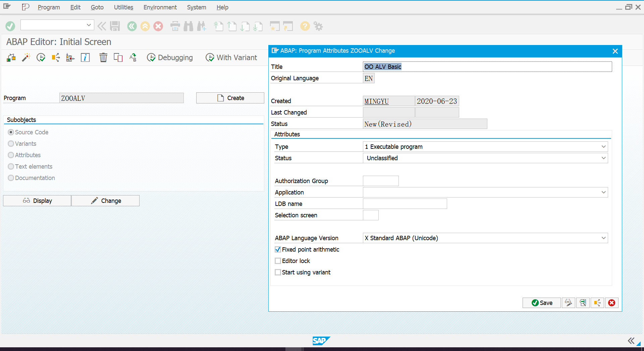Open the transaction command field dropdown
The height and width of the screenshot is (351, 644).
89,25
